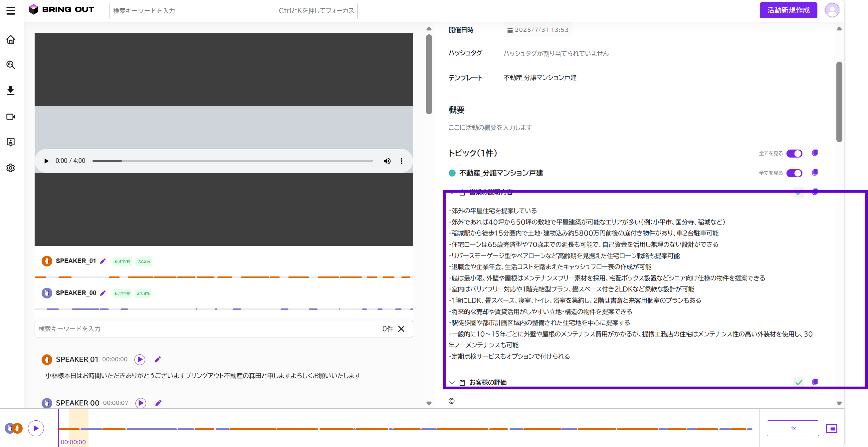This screenshot has height=447, width=868.
Task: Open the 1x playback speed selector
Action: click(792, 428)
